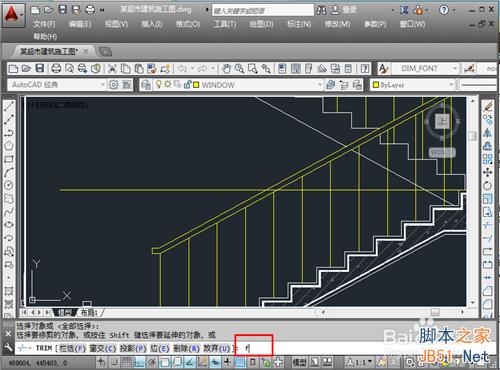Open the Layer Properties Manager icon
This screenshot has width=500, height=370.
coord(146,85)
